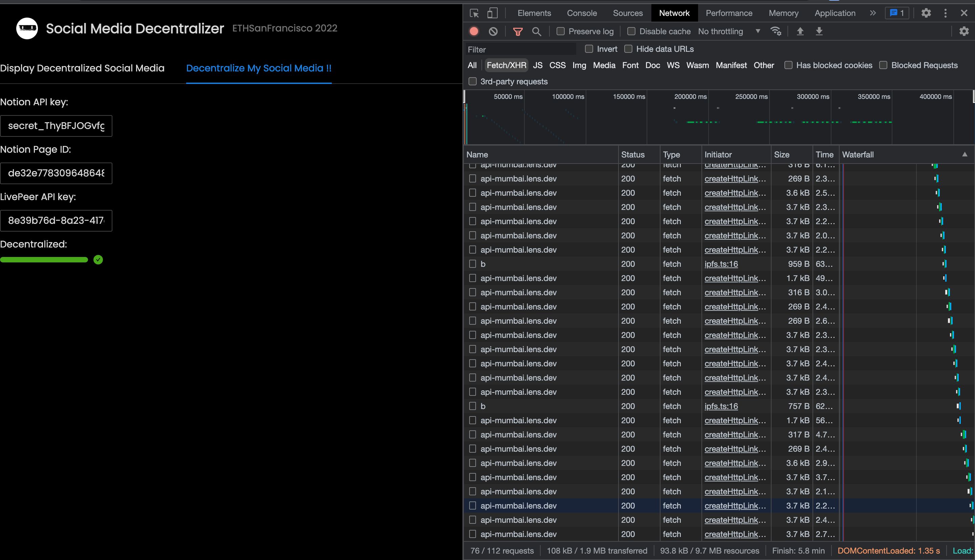Click the 200000 ms overview timeline marker
The height and width of the screenshot is (560, 975).
pos(690,96)
